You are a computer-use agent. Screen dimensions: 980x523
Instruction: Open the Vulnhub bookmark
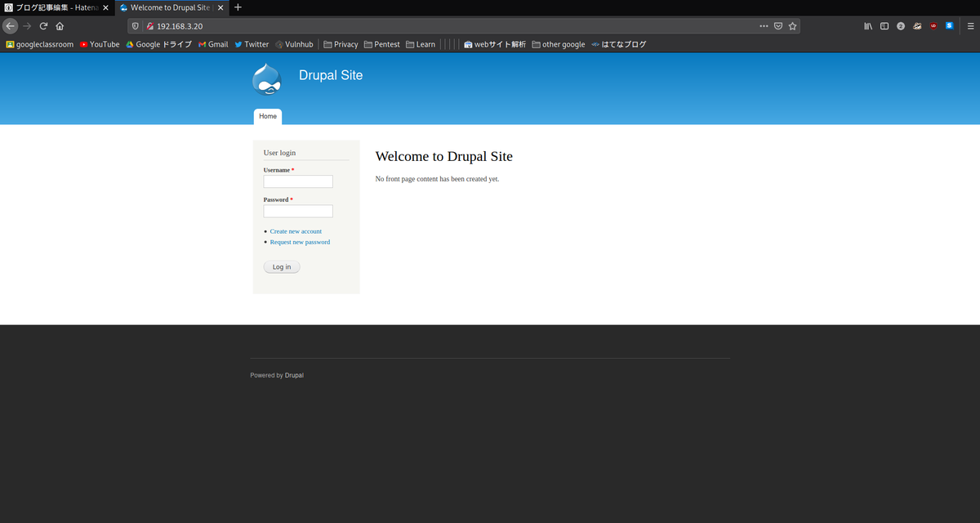click(x=294, y=44)
